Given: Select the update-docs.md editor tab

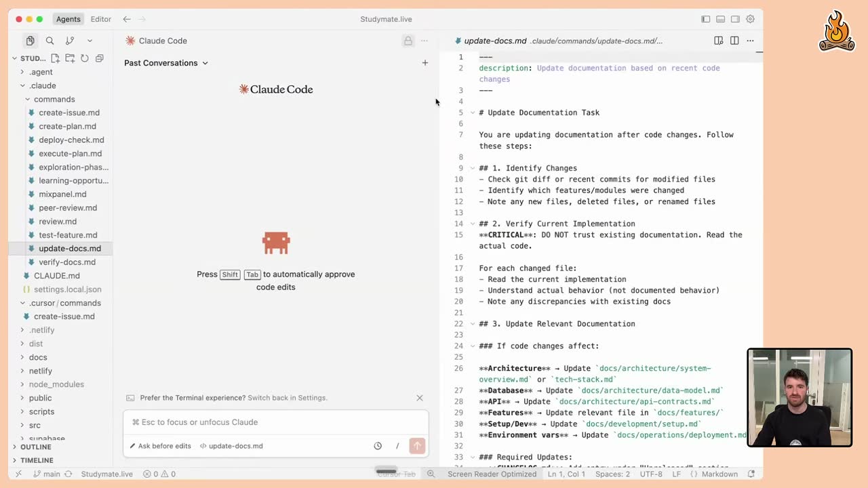Looking at the screenshot, I should coord(495,41).
